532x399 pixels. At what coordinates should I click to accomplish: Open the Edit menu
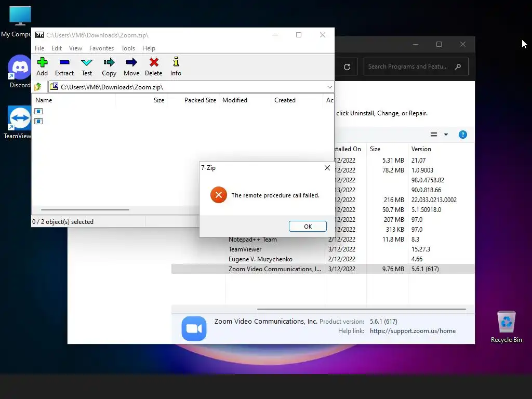coord(56,48)
